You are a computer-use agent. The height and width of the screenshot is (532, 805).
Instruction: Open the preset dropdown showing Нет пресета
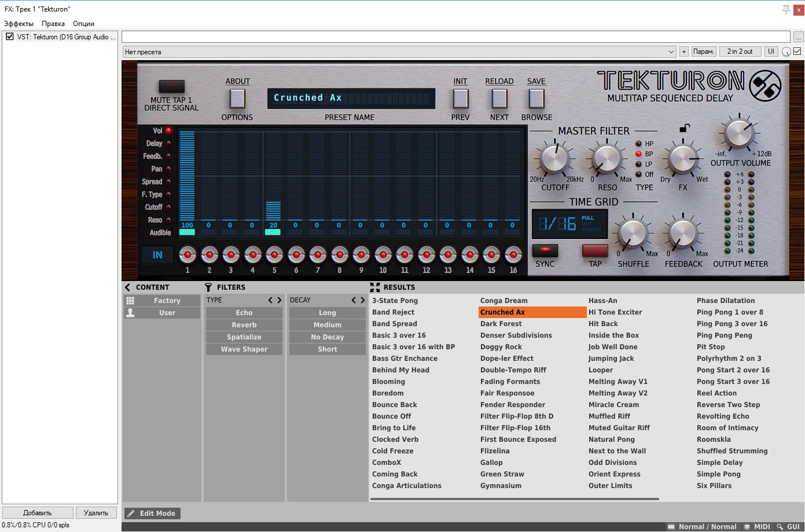pyautogui.click(x=399, y=51)
